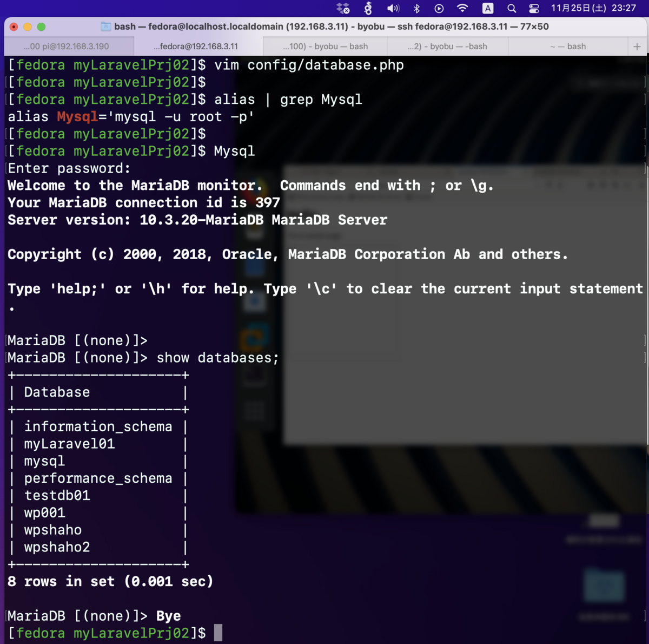Click the menu bar icon left of volume
This screenshot has width=649, height=644.
coord(368,8)
